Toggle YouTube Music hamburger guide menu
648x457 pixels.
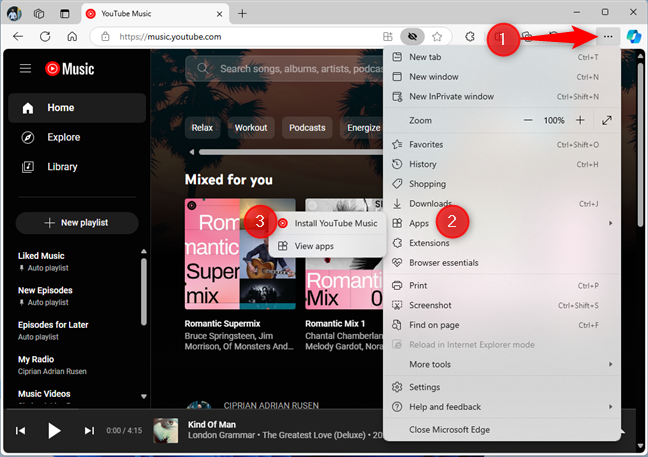click(x=25, y=69)
